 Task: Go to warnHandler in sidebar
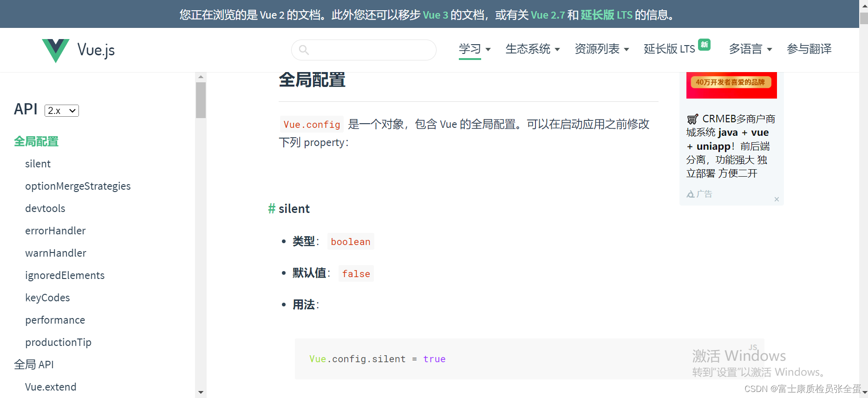tap(56, 253)
